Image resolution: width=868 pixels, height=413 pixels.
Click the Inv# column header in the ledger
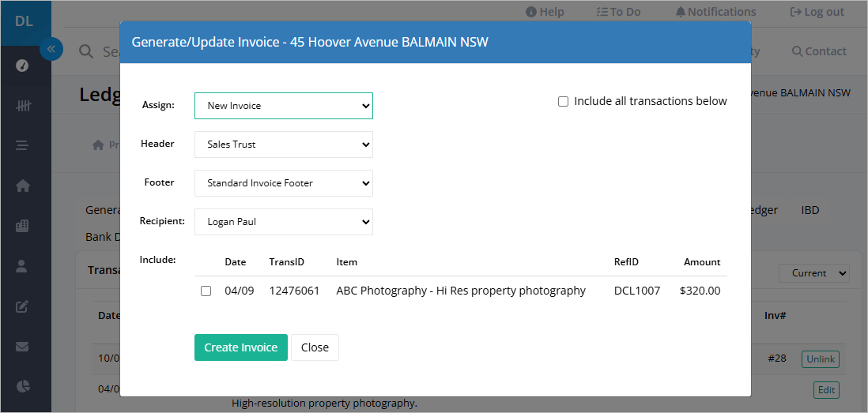pyautogui.click(x=776, y=316)
